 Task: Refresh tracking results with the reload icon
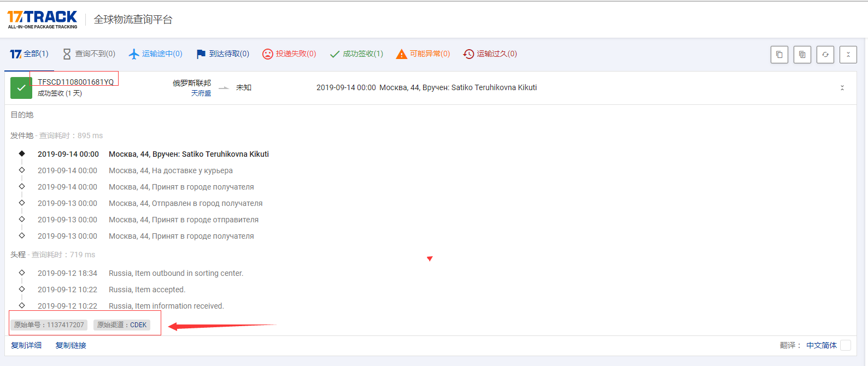coord(825,55)
